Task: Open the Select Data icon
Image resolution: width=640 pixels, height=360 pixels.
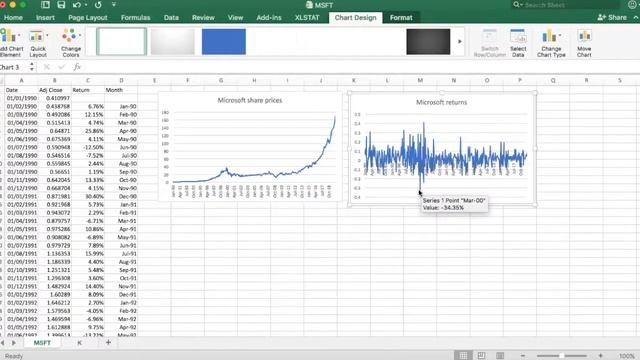Action: tap(518, 43)
